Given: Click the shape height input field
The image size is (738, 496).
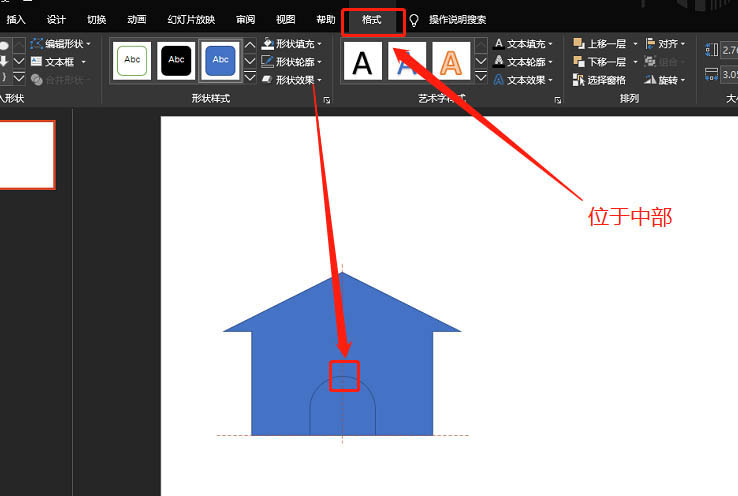Looking at the screenshot, I should (x=729, y=50).
